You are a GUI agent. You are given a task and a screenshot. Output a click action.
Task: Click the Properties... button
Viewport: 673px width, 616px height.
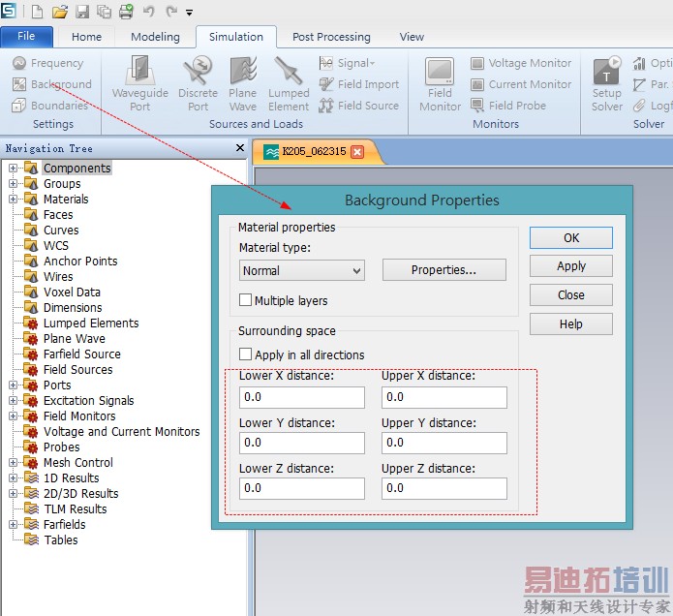click(x=444, y=269)
